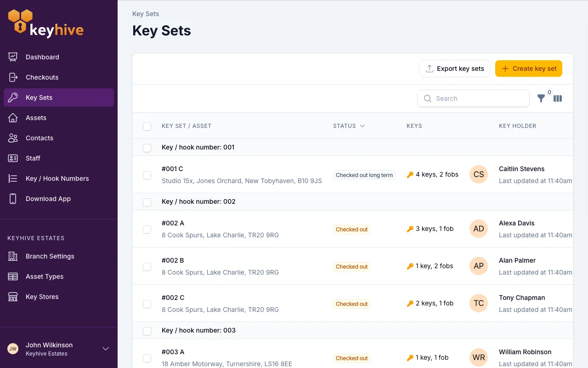588x368 pixels.
Task: Check the Key / hook number: 001 group checkbox
Action: point(147,148)
